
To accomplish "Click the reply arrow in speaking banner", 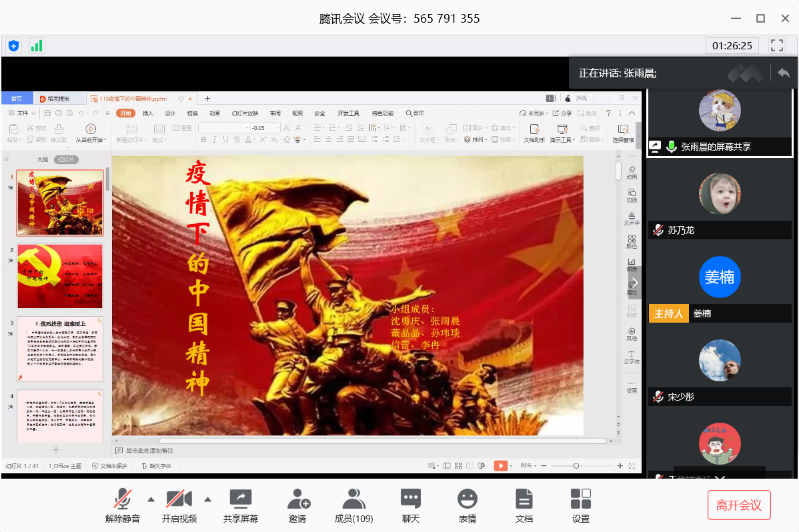I will 783,73.
